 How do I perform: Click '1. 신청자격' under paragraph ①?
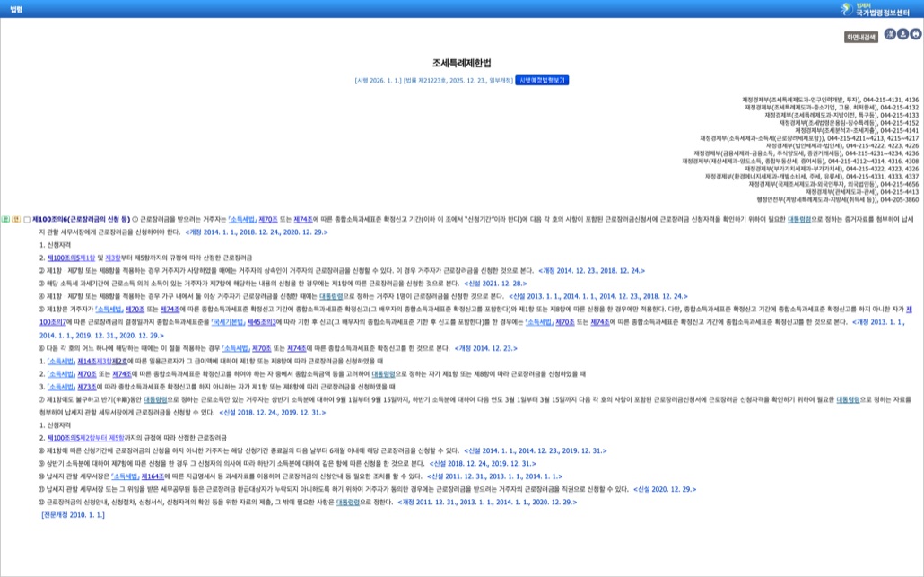(x=55, y=245)
